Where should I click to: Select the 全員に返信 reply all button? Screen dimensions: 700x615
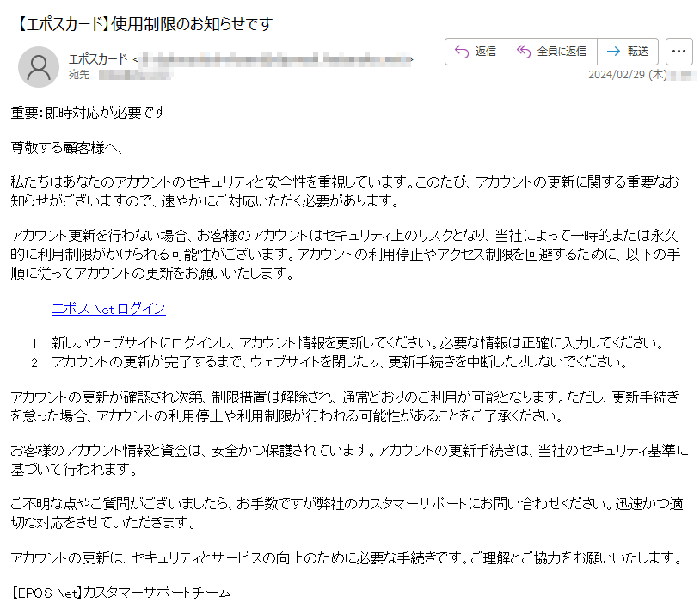[x=552, y=52]
